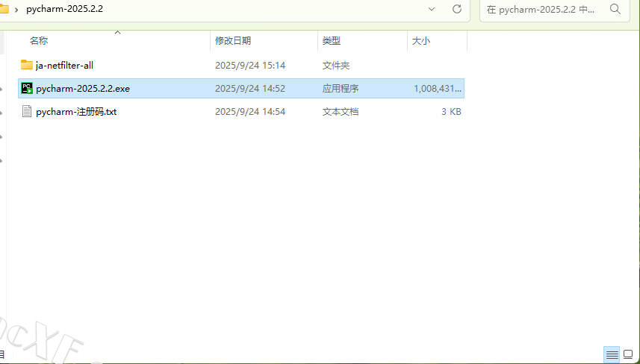Sort files by 名称 column
Screen dimensions: 640x364
(x=39, y=41)
